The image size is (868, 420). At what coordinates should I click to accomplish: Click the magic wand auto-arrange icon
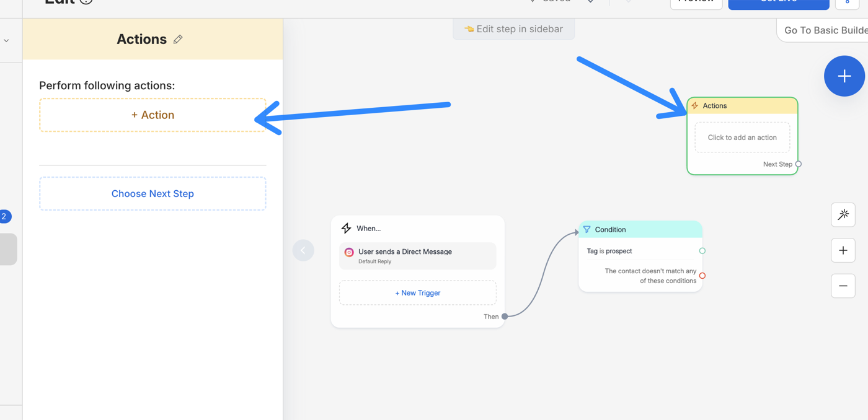843,215
